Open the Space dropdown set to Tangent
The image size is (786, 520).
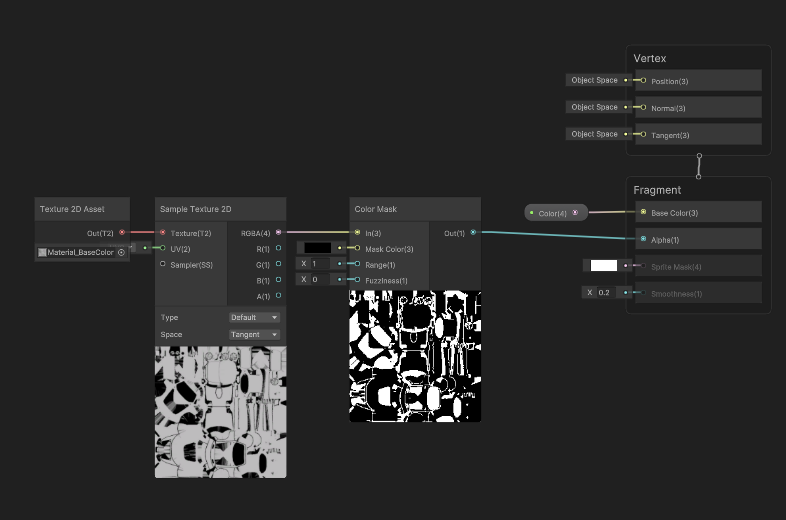(x=255, y=335)
